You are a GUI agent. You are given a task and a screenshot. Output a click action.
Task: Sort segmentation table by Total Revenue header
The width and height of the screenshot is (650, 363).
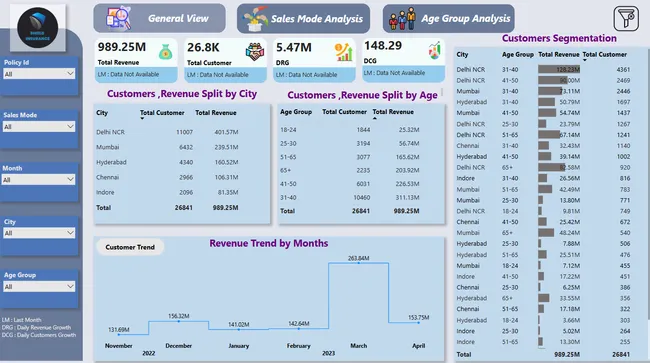tap(559, 55)
